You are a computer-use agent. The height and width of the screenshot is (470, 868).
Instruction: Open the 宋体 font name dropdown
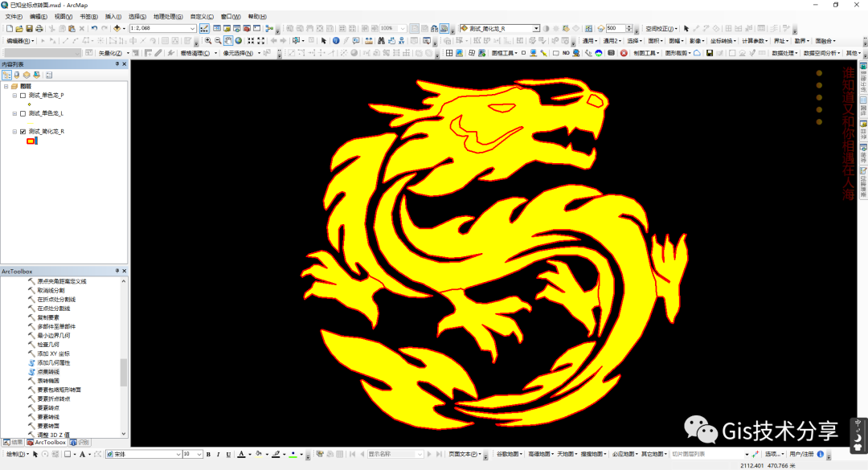pyautogui.click(x=178, y=455)
